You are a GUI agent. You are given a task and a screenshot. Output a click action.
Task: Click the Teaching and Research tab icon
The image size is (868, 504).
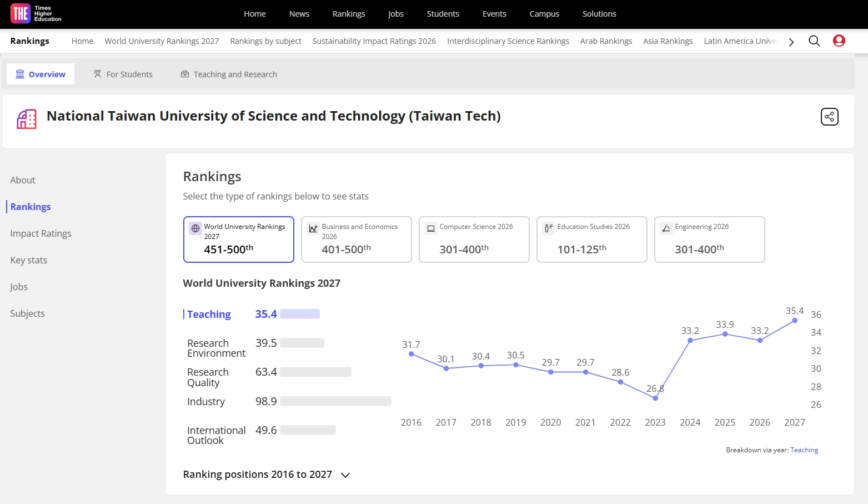coord(185,74)
